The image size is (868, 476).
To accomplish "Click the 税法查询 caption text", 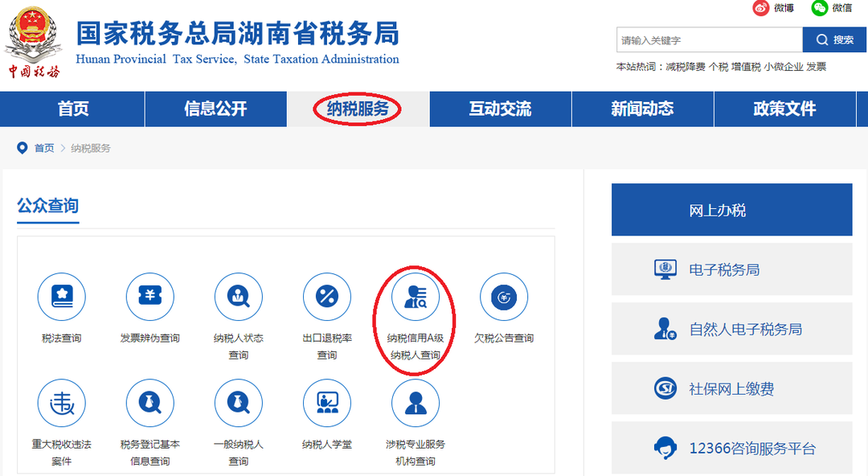I will coord(61,338).
